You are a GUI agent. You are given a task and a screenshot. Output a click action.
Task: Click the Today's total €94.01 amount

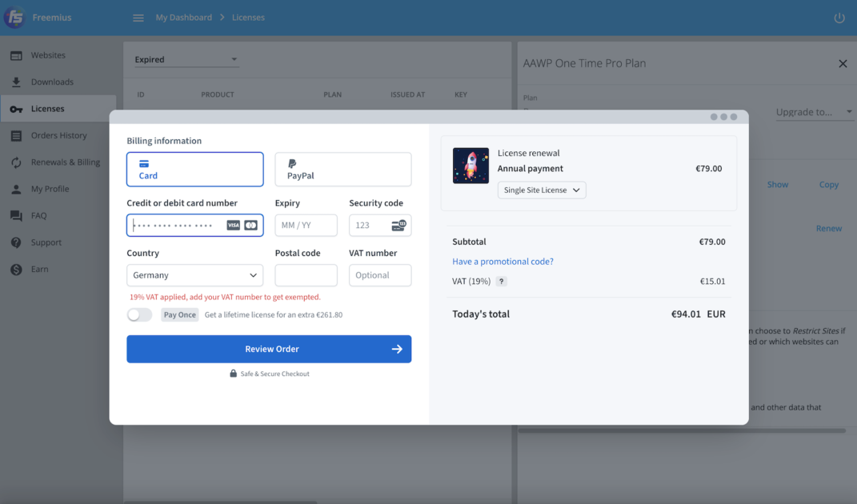click(686, 314)
